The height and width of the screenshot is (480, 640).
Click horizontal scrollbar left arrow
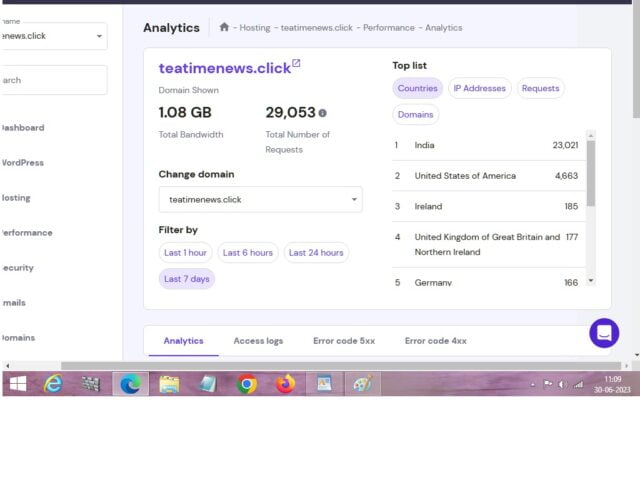(7, 366)
